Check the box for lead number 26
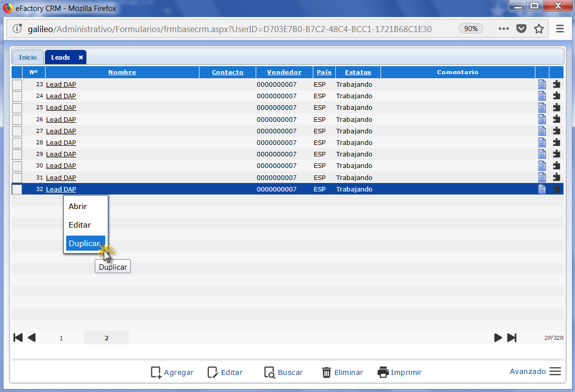 click(17, 119)
